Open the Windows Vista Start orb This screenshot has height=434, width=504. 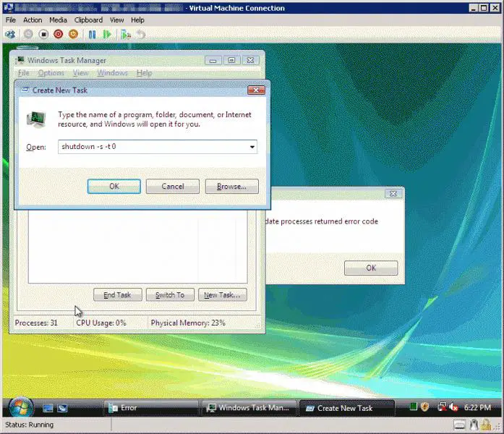(x=21, y=407)
